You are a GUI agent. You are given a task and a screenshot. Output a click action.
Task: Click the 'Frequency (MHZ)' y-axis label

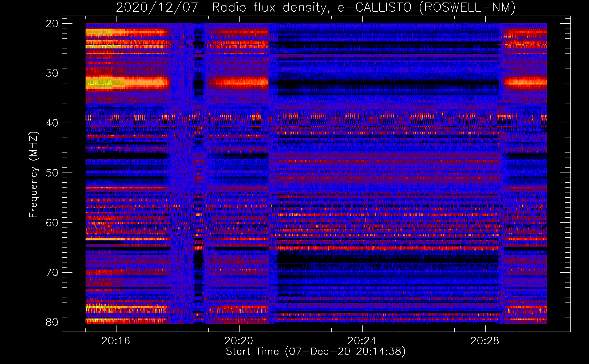click(33, 175)
